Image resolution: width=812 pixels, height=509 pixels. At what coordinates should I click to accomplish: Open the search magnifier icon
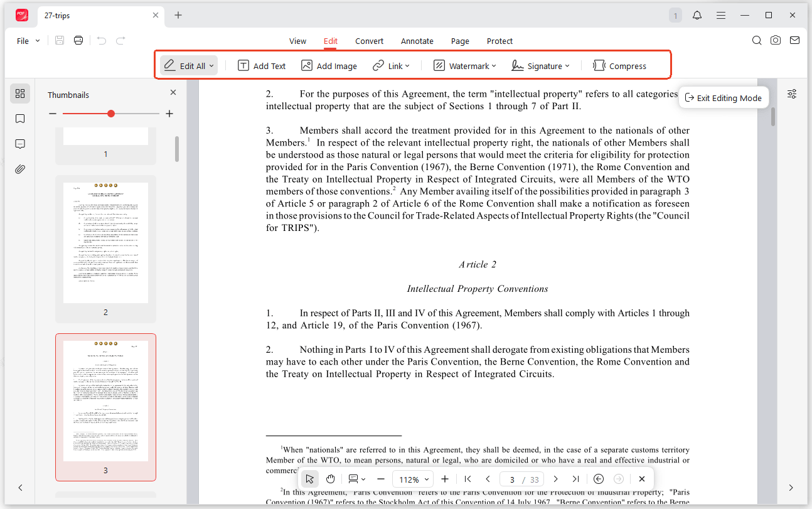(757, 40)
